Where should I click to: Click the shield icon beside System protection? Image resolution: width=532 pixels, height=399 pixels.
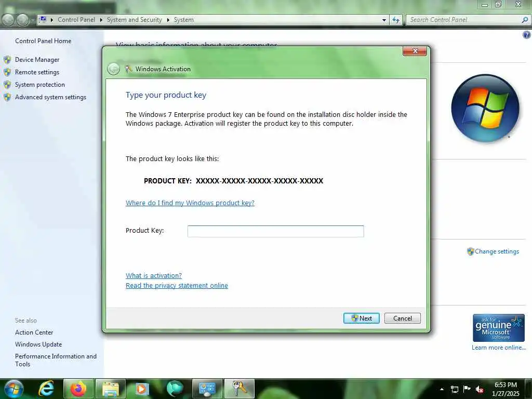pyautogui.click(x=7, y=85)
